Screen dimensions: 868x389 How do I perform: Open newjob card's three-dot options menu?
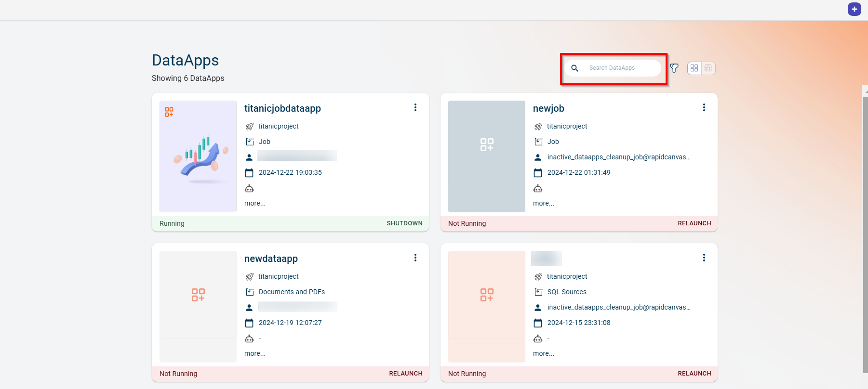pyautogui.click(x=704, y=108)
